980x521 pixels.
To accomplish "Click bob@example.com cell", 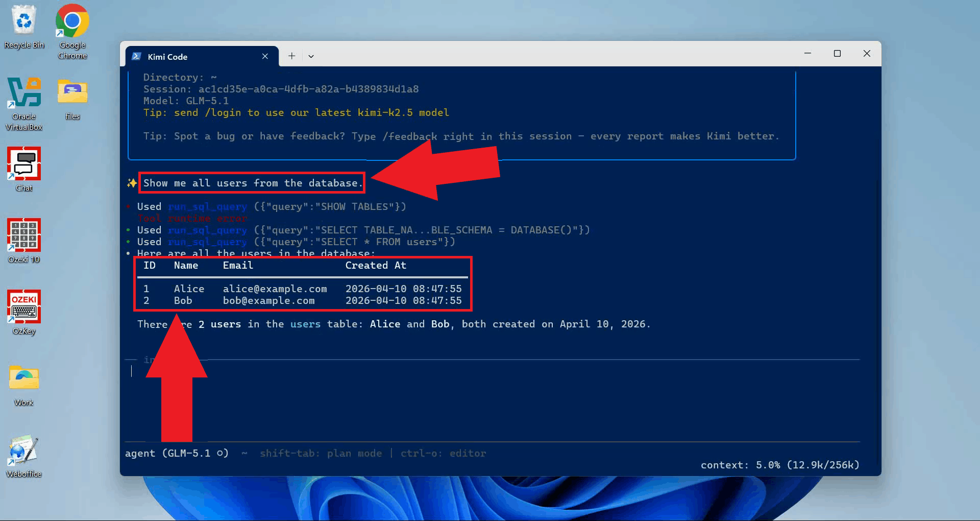I will pos(268,300).
